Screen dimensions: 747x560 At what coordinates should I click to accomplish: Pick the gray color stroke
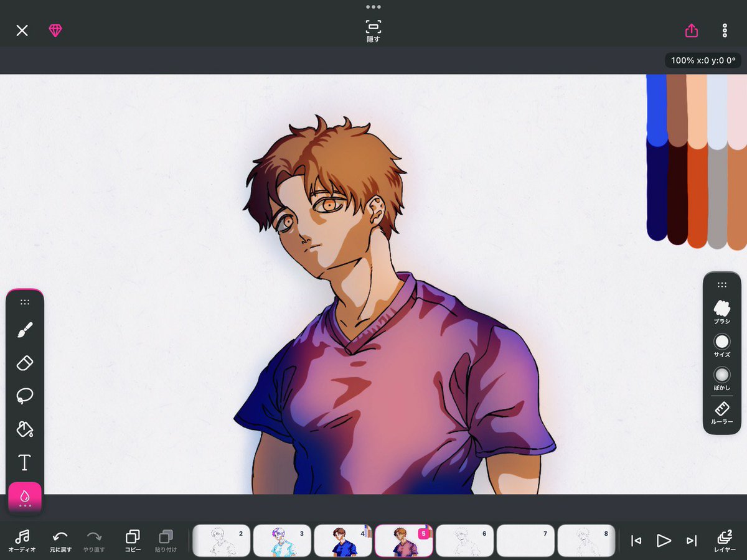[718, 198]
